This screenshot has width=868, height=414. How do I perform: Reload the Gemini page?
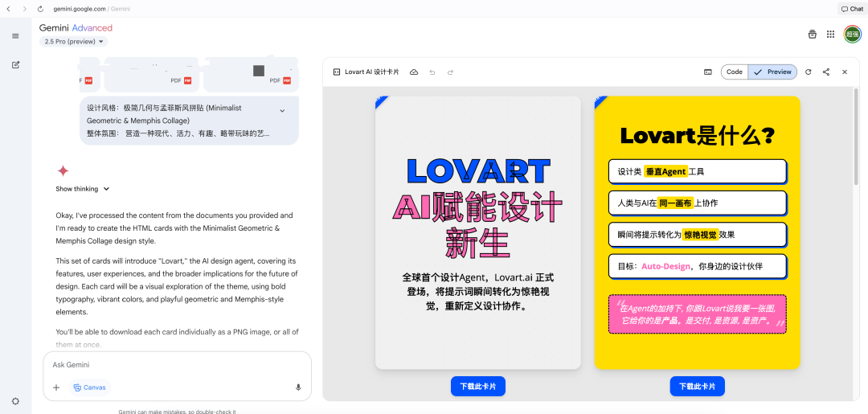point(40,9)
